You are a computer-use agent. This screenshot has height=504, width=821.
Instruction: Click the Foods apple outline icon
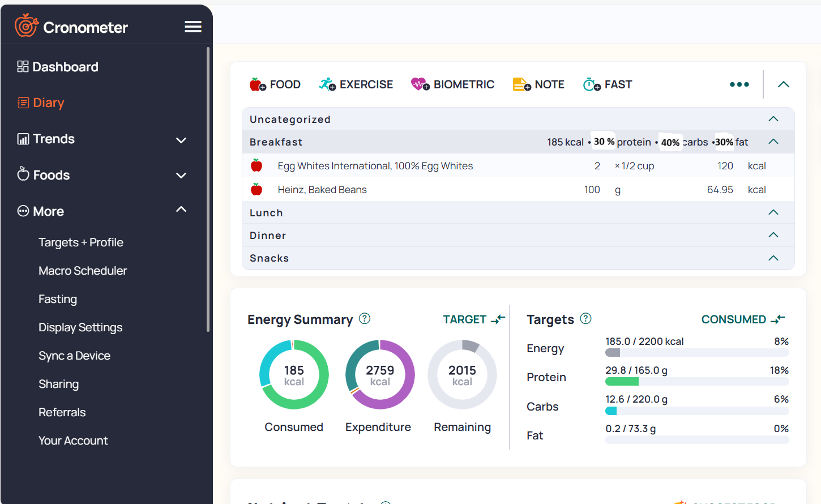pyautogui.click(x=23, y=174)
